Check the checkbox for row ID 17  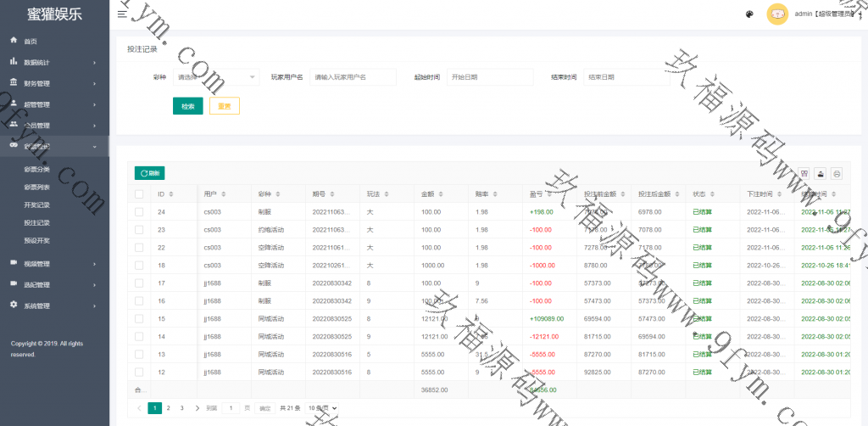139,283
